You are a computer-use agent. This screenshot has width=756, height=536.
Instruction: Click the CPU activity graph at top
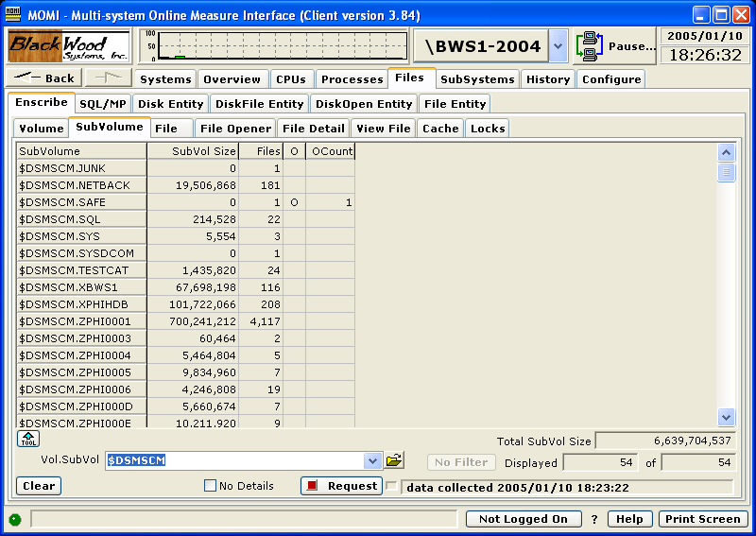coord(274,45)
